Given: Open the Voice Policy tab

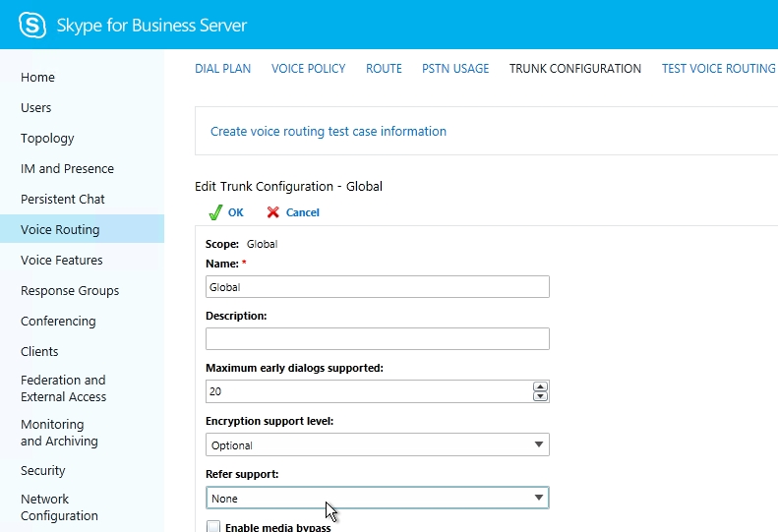Looking at the screenshot, I should [308, 69].
